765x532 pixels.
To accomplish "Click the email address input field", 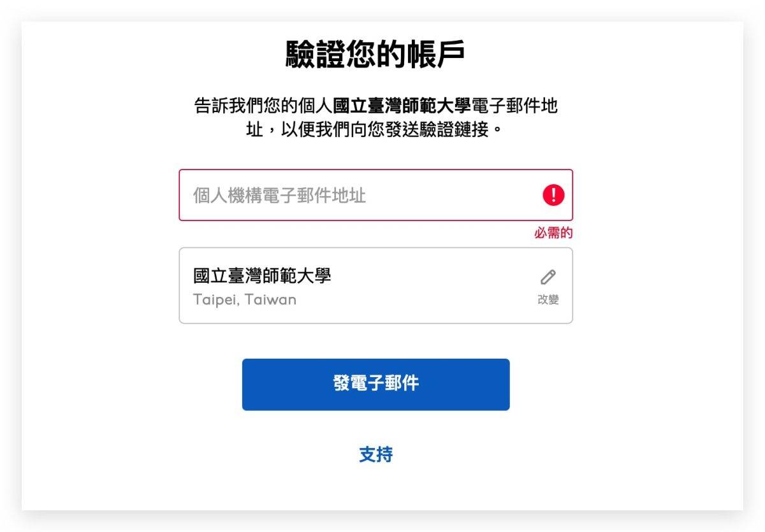I will point(351,196).
